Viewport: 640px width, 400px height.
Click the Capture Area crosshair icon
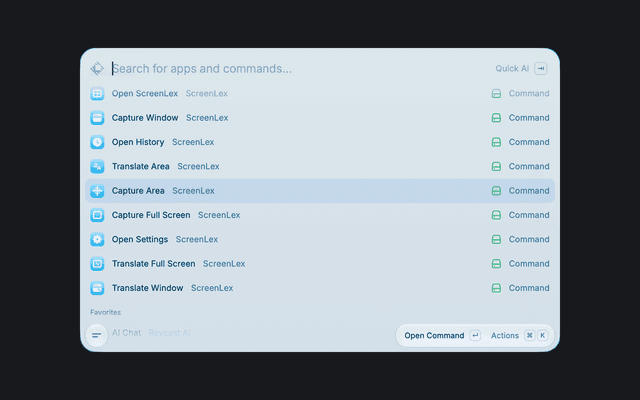(97, 191)
